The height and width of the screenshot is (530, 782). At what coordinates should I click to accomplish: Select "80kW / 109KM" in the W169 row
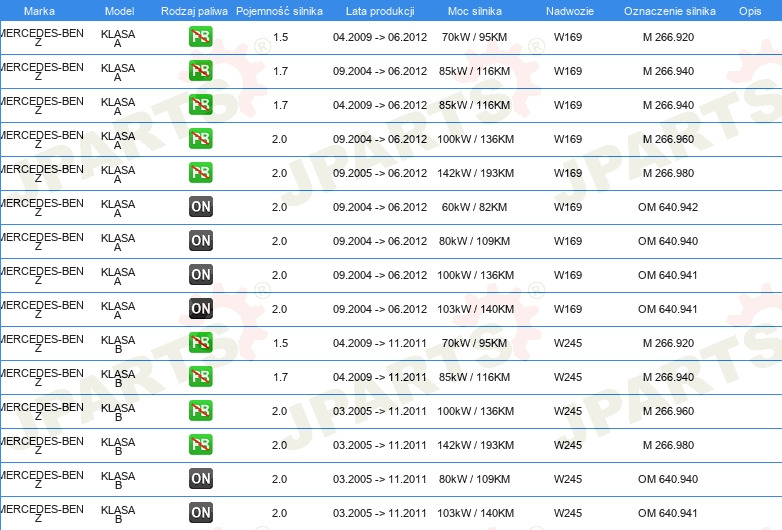tap(474, 241)
